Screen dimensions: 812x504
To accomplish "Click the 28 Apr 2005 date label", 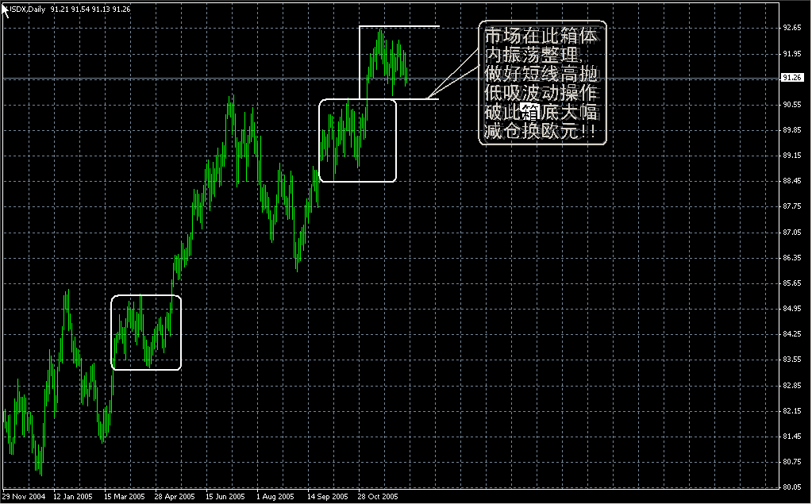I will coord(175,496).
